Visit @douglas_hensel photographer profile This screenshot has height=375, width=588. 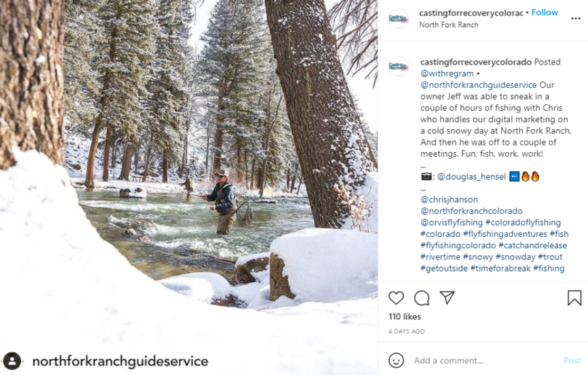471,177
